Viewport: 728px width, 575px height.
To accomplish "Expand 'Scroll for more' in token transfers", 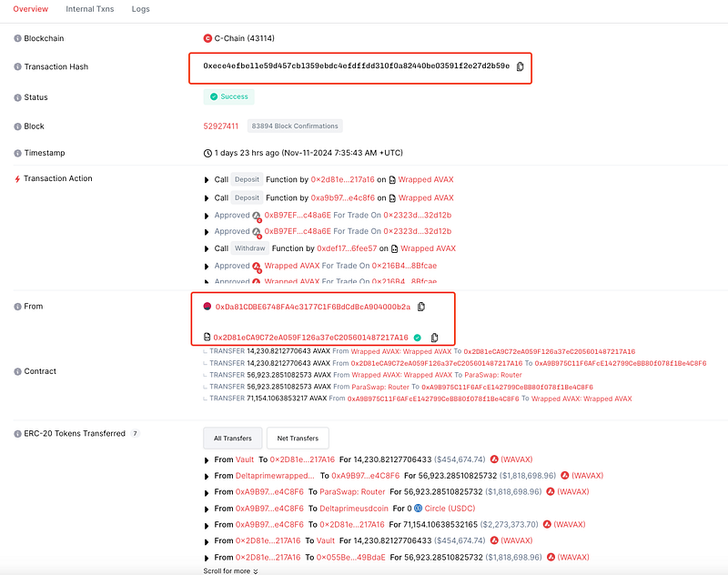I will [230, 571].
